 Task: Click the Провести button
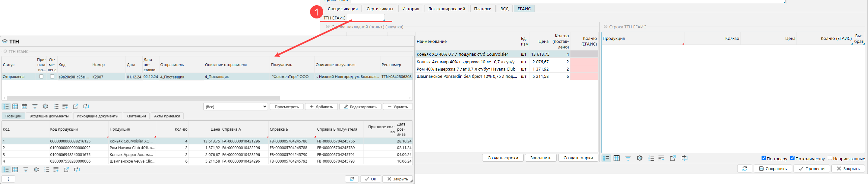(811, 169)
